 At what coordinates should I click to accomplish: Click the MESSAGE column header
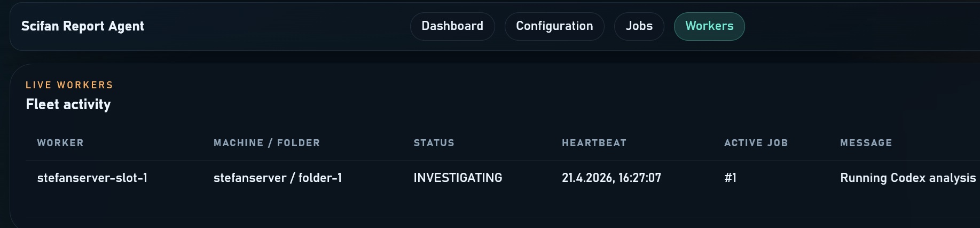pos(866,143)
